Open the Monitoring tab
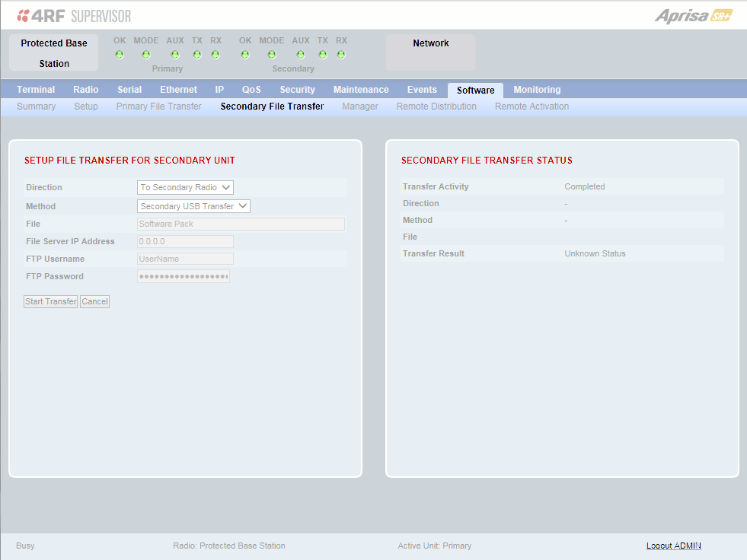Screen dimensions: 747x560 point(537,90)
